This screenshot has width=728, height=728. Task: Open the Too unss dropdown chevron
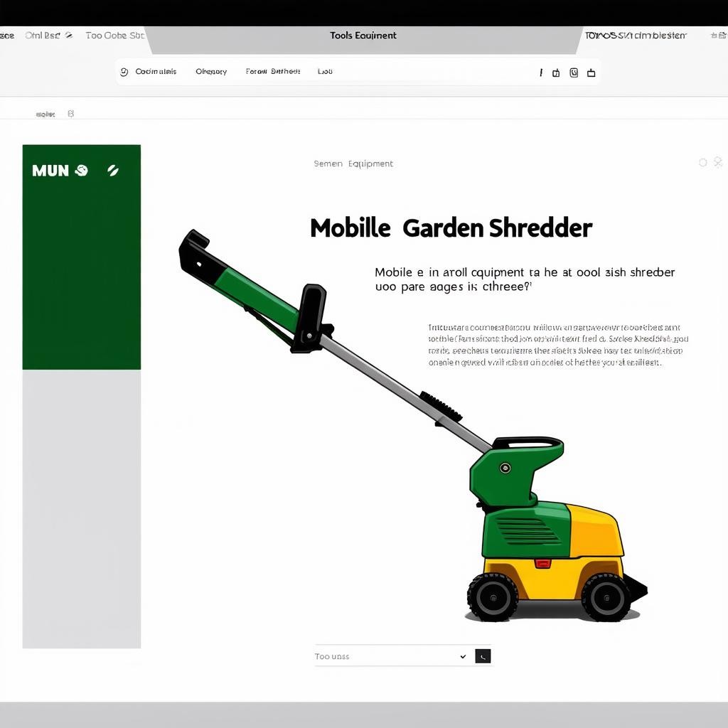tap(463, 656)
